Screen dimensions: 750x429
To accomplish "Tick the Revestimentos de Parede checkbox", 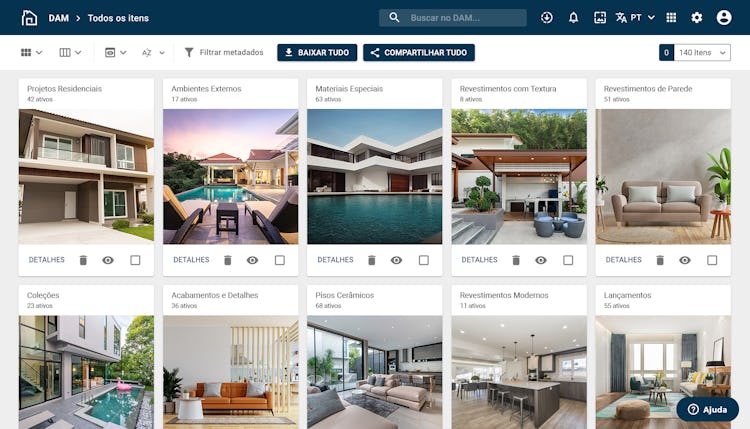I will 712,260.
